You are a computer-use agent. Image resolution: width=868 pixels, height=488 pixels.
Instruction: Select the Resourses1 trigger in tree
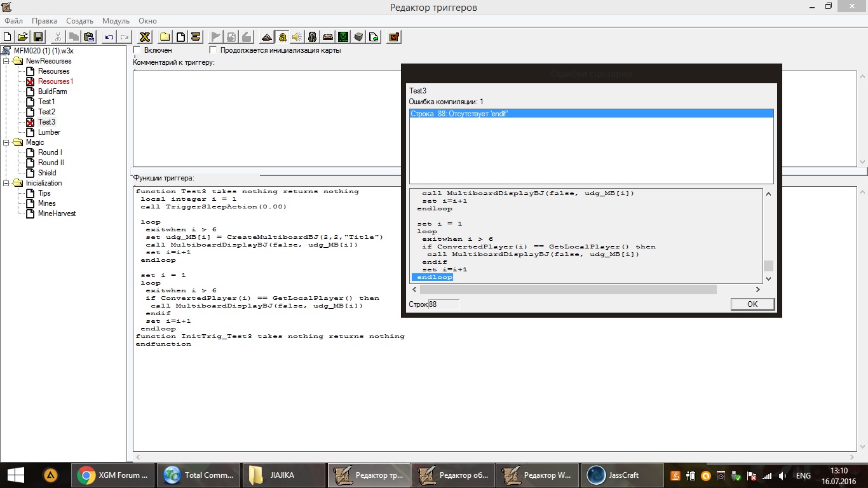click(x=55, y=81)
